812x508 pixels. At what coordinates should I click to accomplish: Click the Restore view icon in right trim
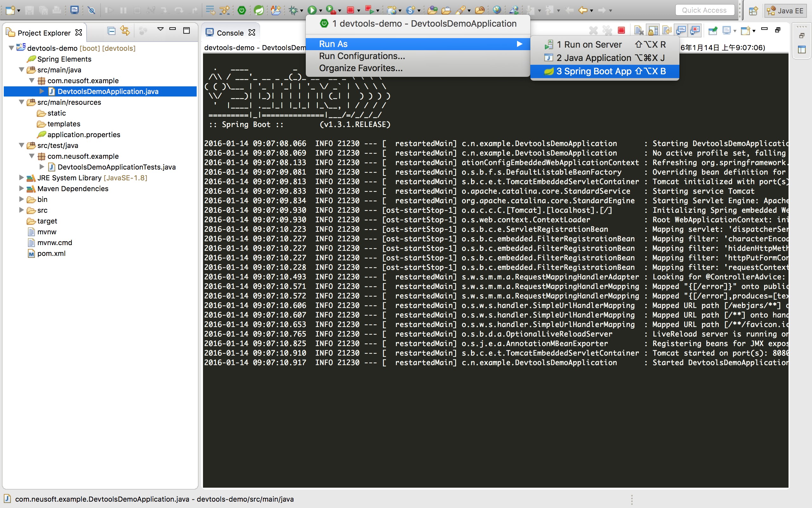tap(802, 36)
